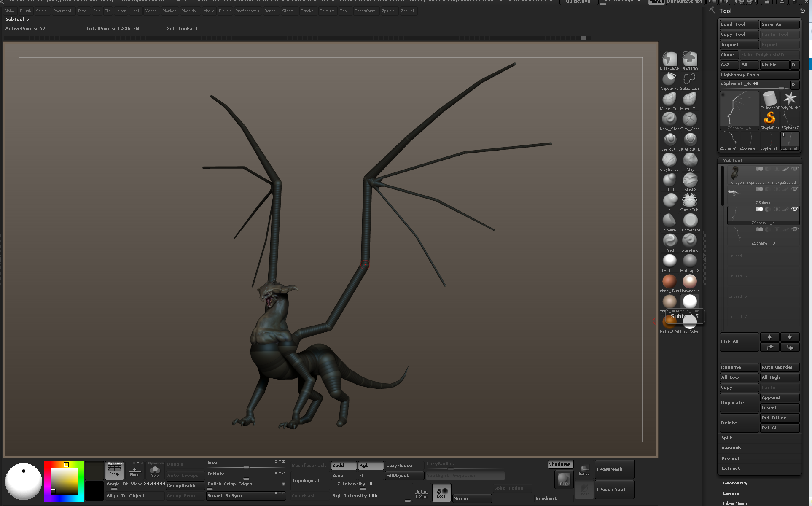Click the Rgb Intensity slider

[371, 496]
